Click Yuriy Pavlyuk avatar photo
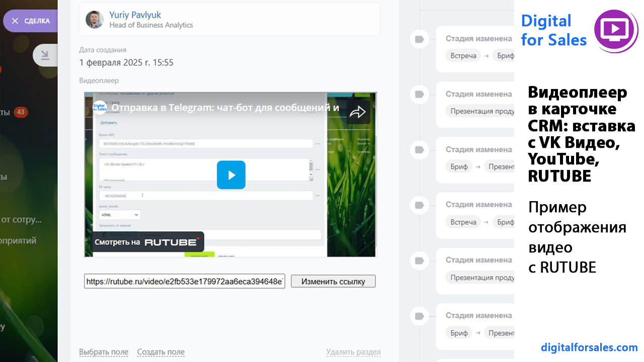The width and height of the screenshot is (644, 362). (x=95, y=20)
